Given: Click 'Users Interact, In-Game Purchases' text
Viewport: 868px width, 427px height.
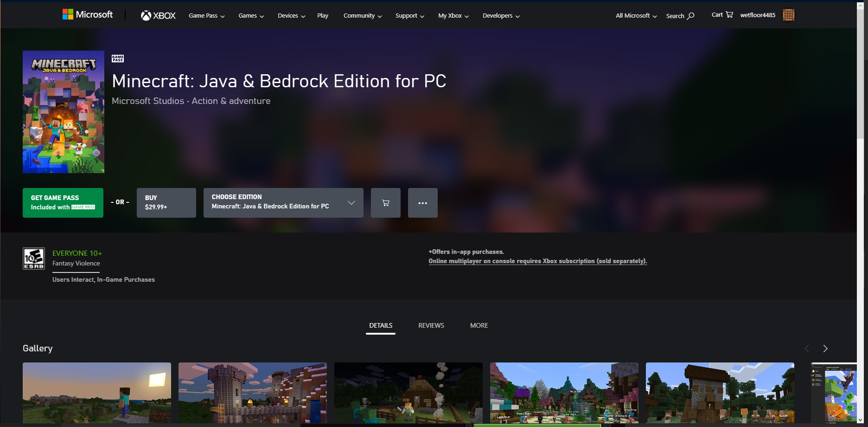Looking at the screenshot, I should coord(103,279).
